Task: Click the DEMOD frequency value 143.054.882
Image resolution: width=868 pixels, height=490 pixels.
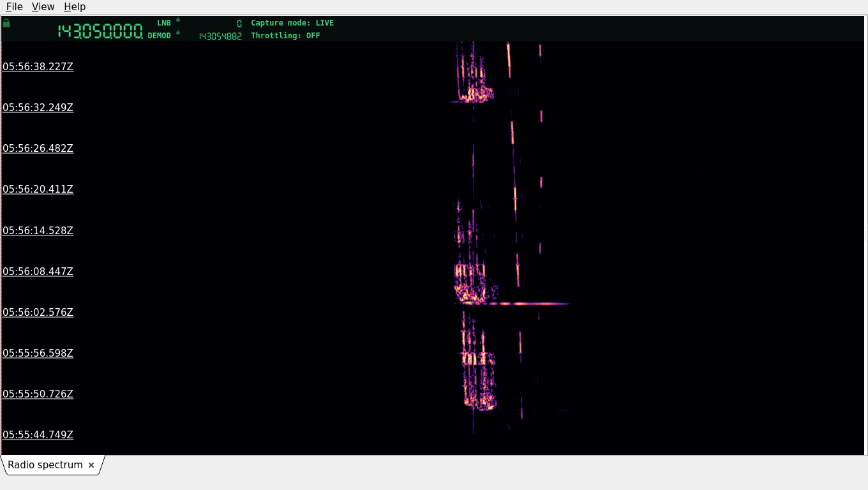Action: [x=220, y=36]
